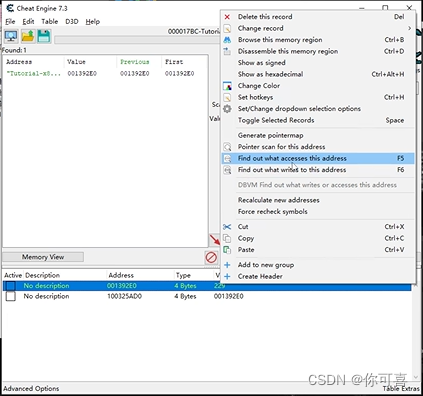Click the Disassemble memory region icon
Viewport: 423px width, 396px height.
227,51
